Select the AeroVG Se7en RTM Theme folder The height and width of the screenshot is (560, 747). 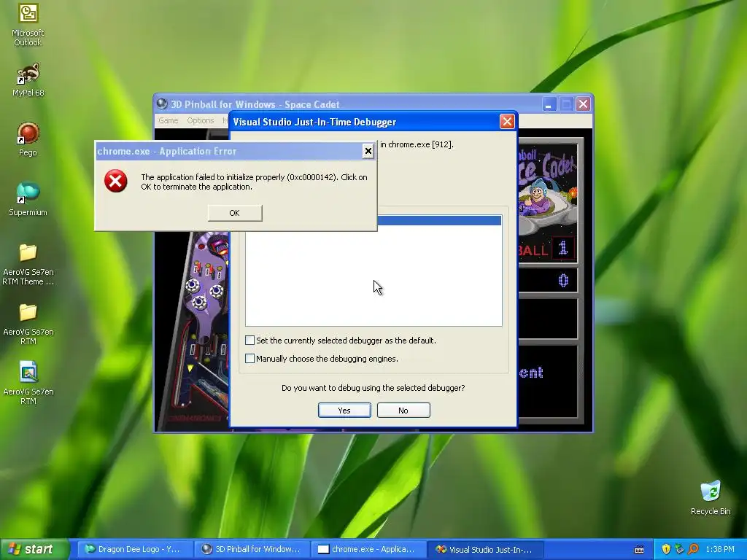[x=28, y=264]
